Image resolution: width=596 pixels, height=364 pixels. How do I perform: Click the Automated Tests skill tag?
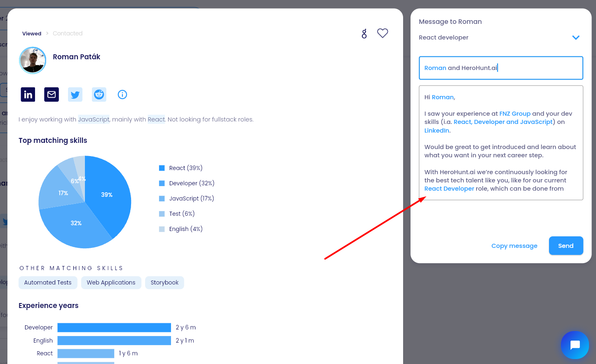pos(48,282)
